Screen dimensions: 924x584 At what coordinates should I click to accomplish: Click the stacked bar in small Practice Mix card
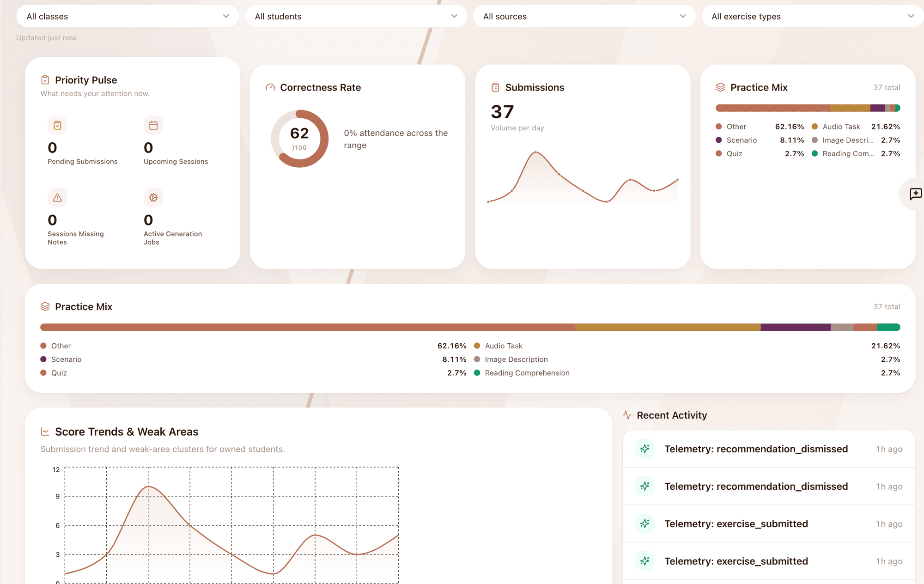808,108
